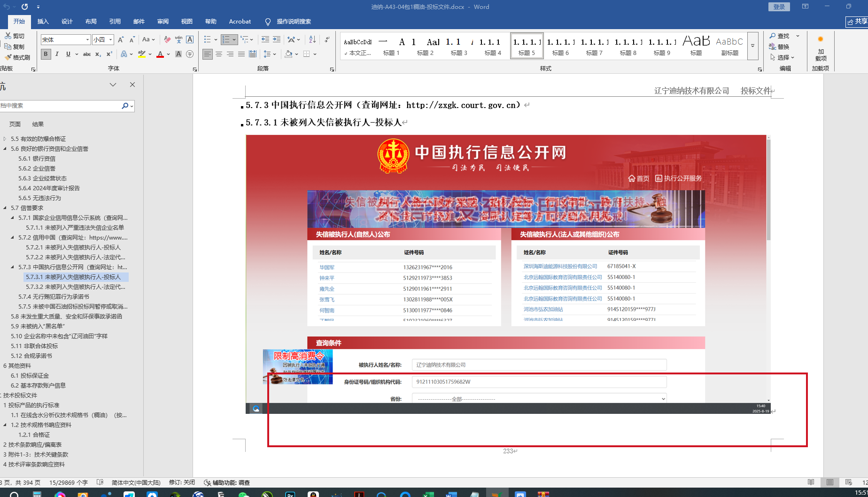Shrink font size with the smaller A icon

[132, 40]
